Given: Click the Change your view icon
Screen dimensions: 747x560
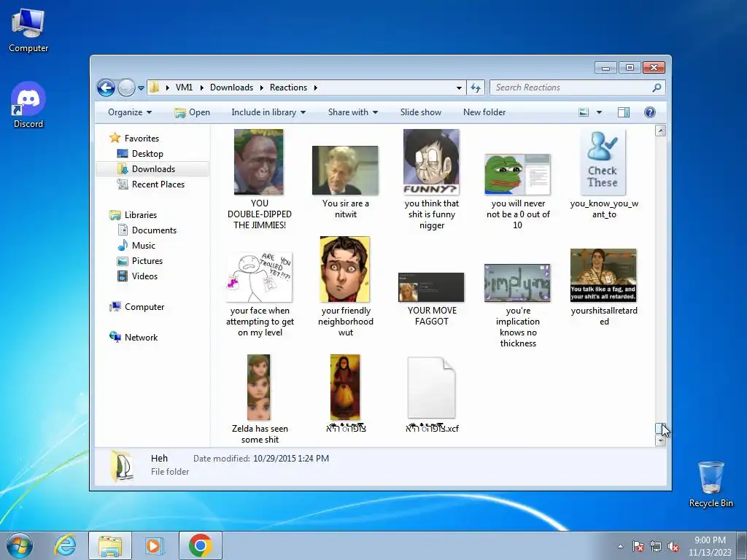Looking at the screenshot, I should pyautogui.click(x=584, y=112).
